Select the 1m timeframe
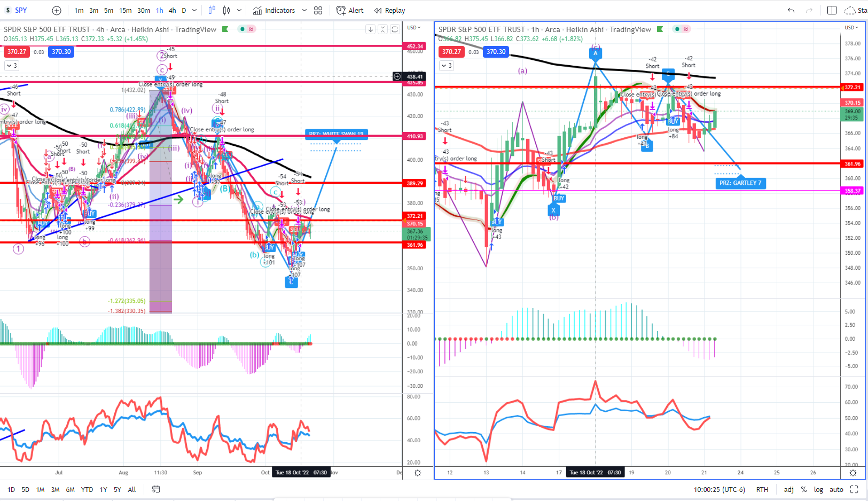The height and width of the screenshot is (501, 868). click(x=79, y=10)
